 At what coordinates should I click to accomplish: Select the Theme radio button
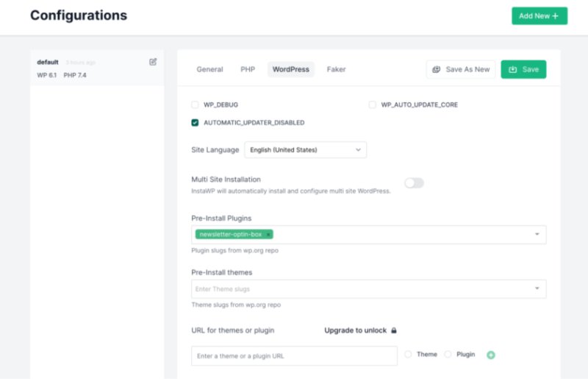click(408, 354)
